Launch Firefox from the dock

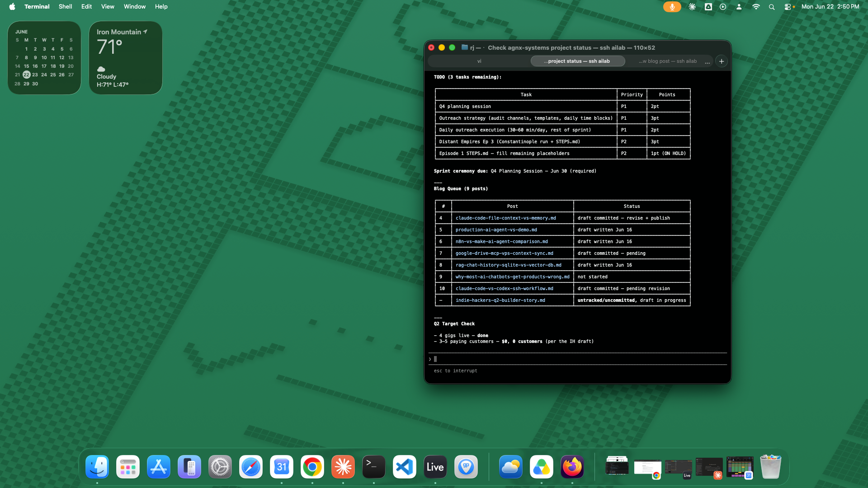(x=572, y=467)
